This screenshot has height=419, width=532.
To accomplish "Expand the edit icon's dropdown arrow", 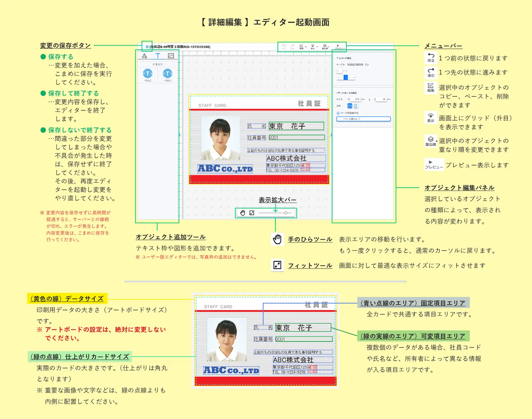I will point(306,47).
